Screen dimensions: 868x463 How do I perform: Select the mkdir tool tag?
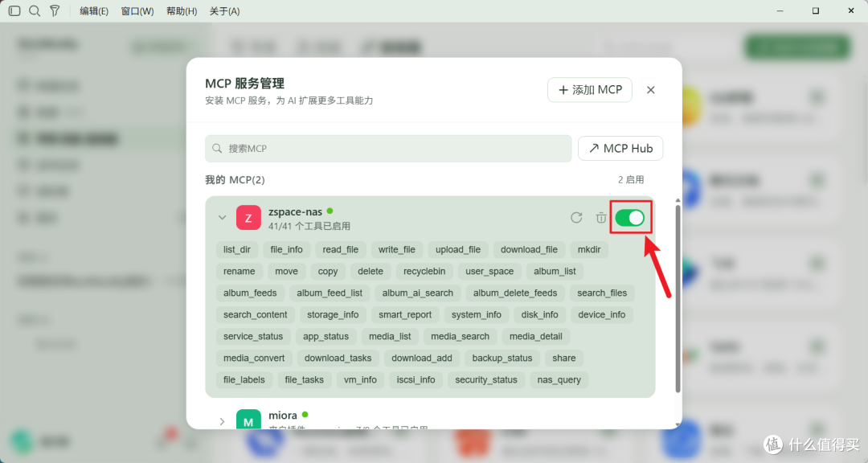[x=589, y=250]
